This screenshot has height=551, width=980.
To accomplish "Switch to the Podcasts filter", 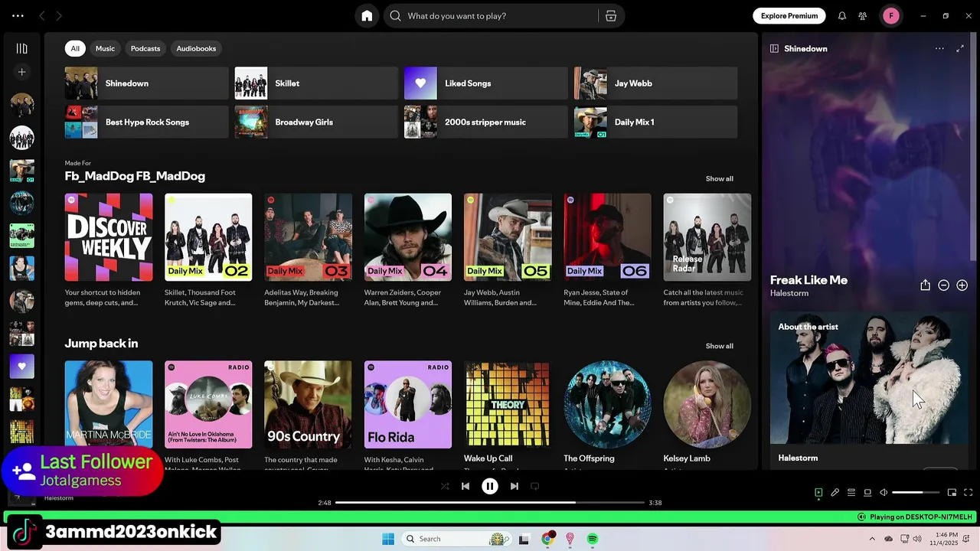I will pos(145,48).
